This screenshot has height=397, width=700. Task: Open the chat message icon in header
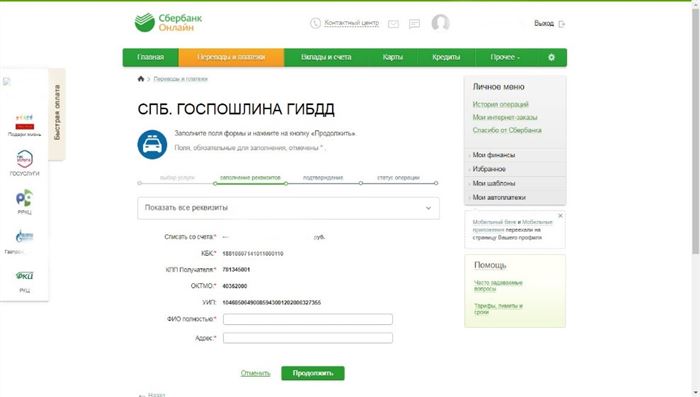(x=414, y=24)
